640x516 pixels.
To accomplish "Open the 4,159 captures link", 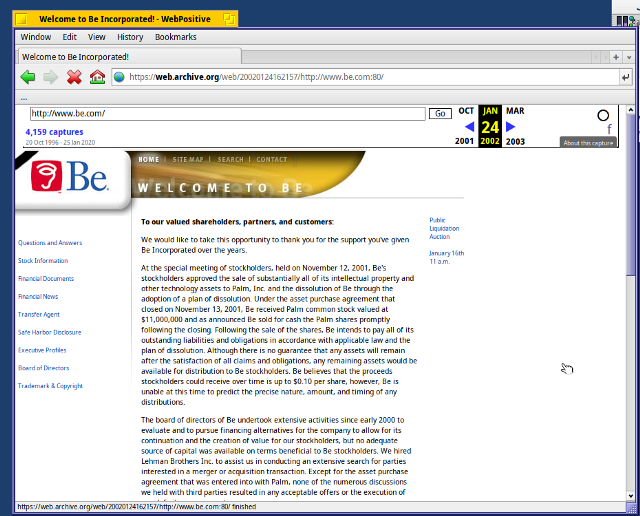I will (54, 132).
